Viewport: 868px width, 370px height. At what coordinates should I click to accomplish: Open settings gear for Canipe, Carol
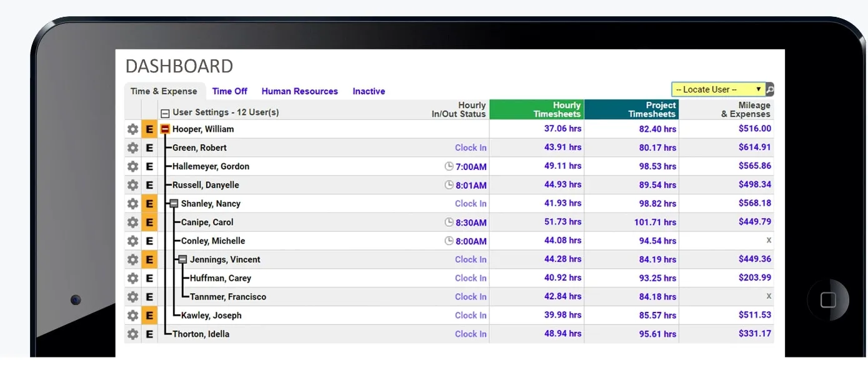(132, 222)
